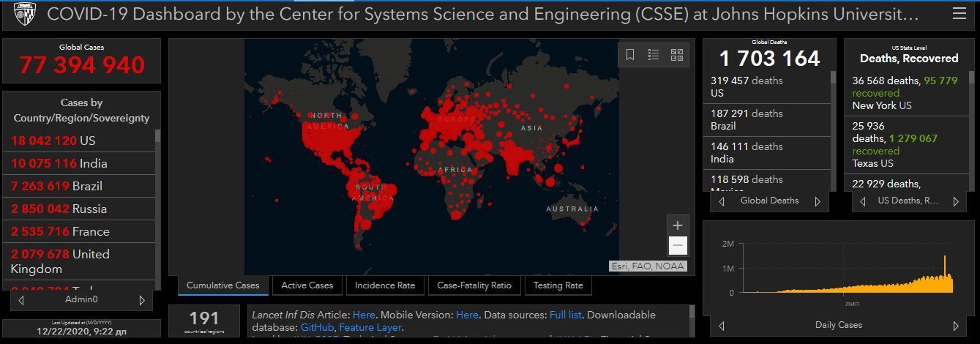Select US 319 457 deaths row
980x344 pixels.
point(767,87)
